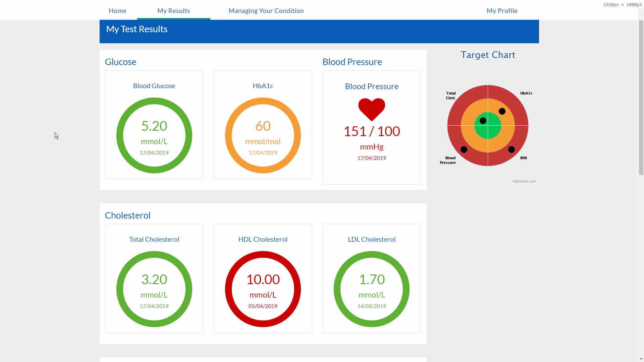This screenshot has height=362, width=644.
Task: Open the Home tab
Action: point(117,11)
